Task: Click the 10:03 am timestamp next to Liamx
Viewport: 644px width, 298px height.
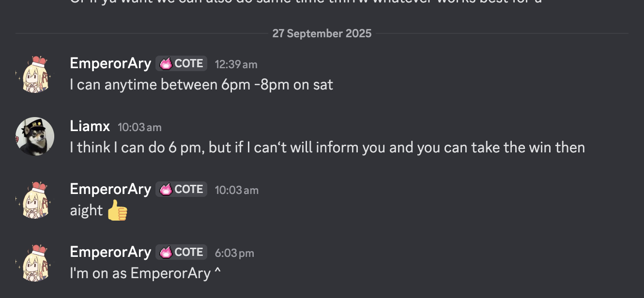Action: pyautogui.click(x=139, y=127)
